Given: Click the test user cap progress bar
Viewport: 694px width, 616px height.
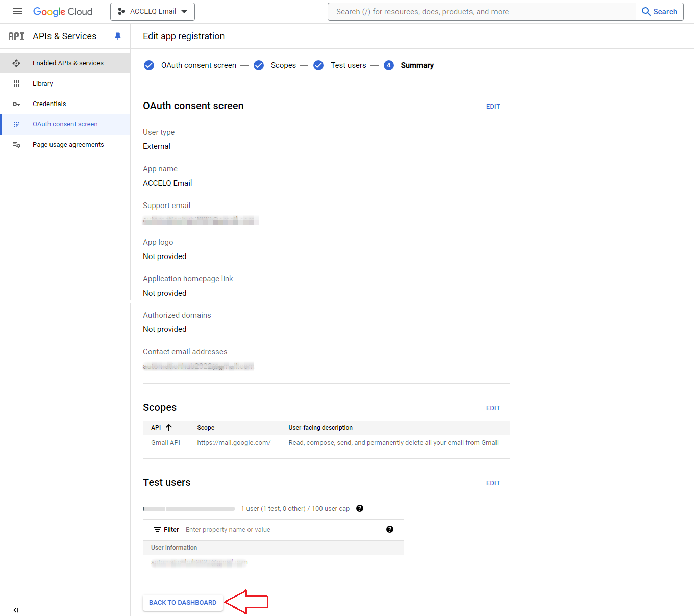Looking at the screenshot, I should pyautogui.click(x=189, y=509).
